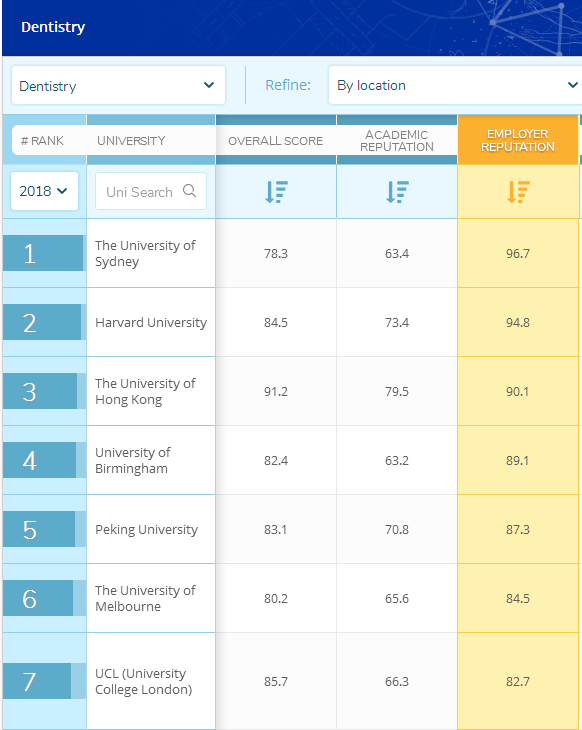Click Sydney employer reputation 96.7
This screenshot has width=582, height=730.
518,254
